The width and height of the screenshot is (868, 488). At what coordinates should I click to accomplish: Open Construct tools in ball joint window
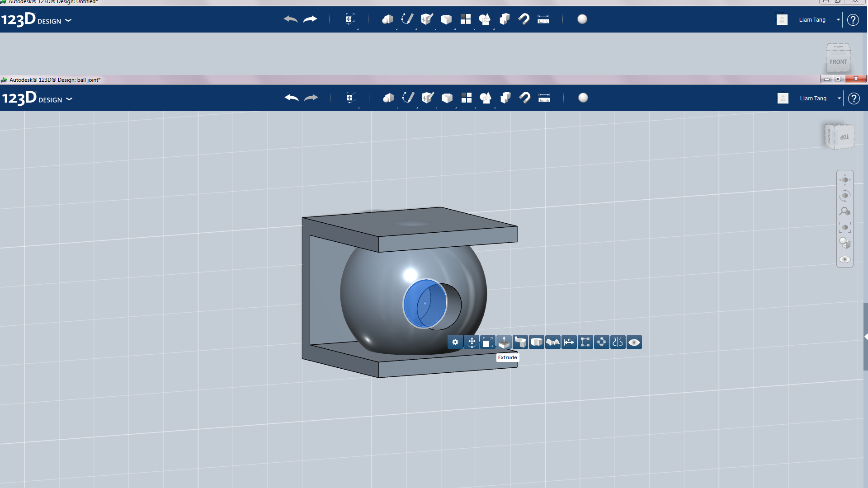coord(427,98)
